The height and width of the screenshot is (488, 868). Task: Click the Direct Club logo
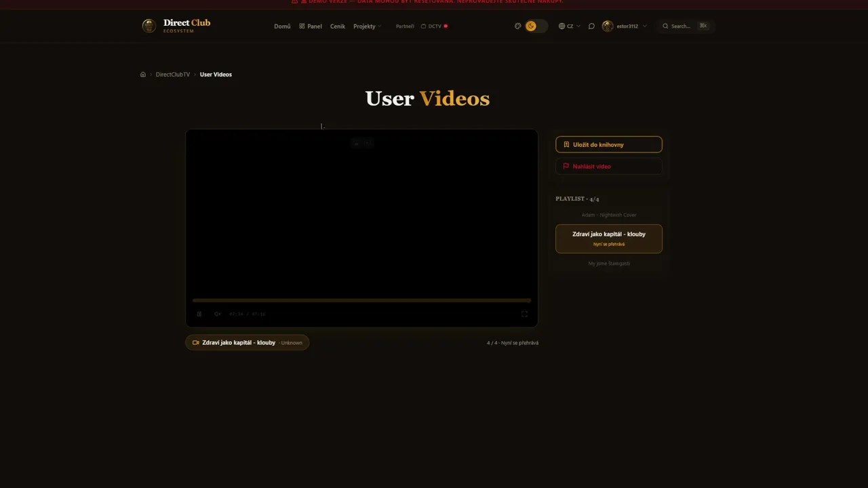(x=176, y=26)
